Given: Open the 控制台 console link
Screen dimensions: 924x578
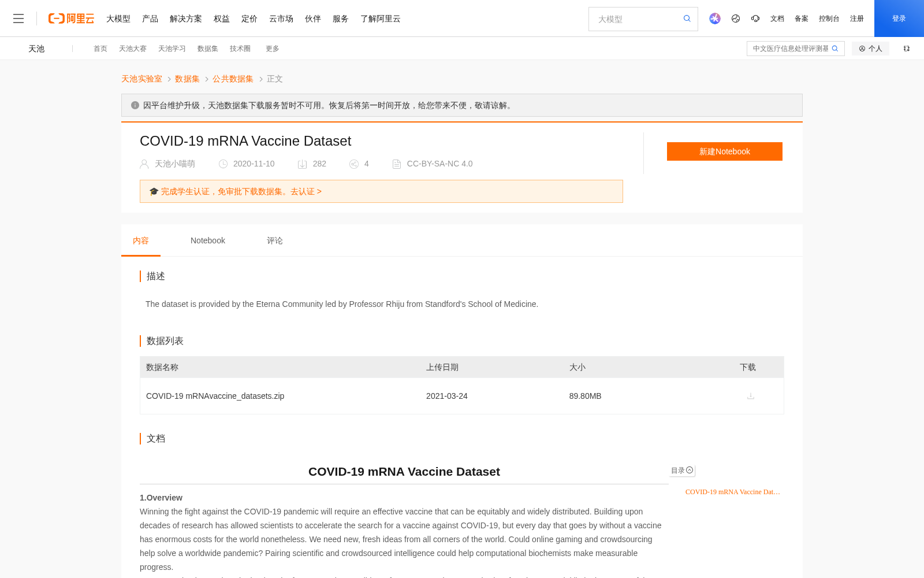Looking at the screenshot, I should 829,18.
